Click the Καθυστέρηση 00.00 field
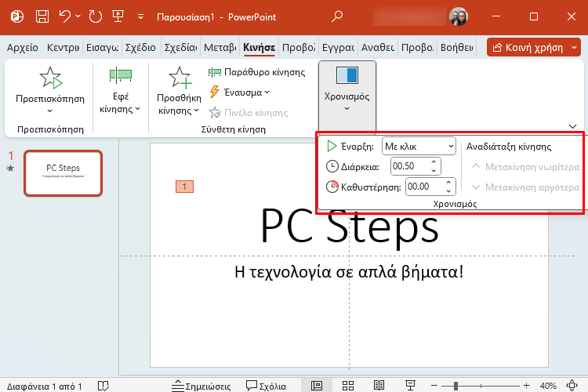Viewport: 588px width, 392px height. [x=424, y=187]
